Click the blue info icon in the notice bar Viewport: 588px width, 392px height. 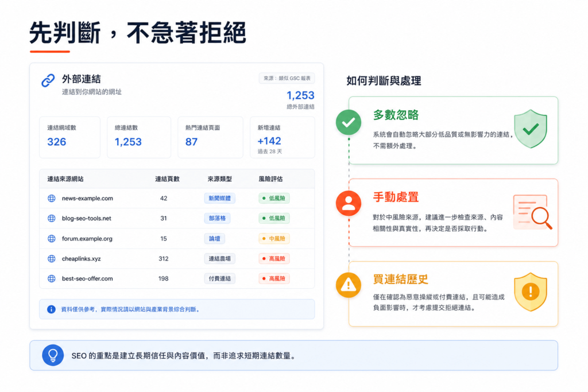[x=51, y=309]
